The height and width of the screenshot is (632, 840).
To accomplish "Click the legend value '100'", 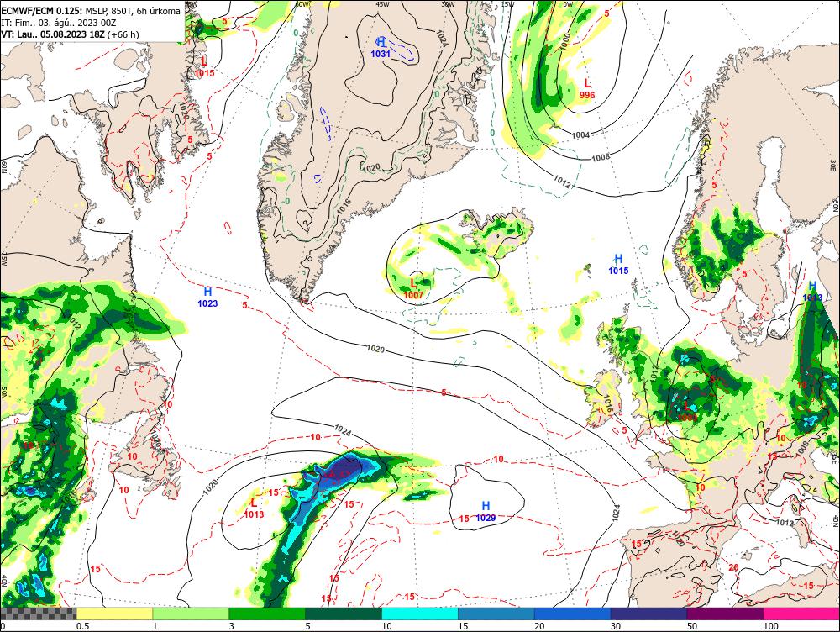I will [770, 626].
